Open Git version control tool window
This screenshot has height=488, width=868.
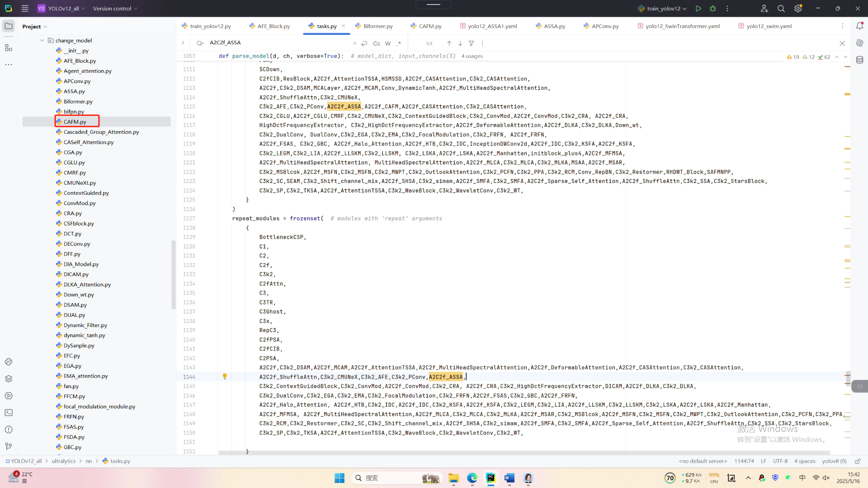(9, 446)
